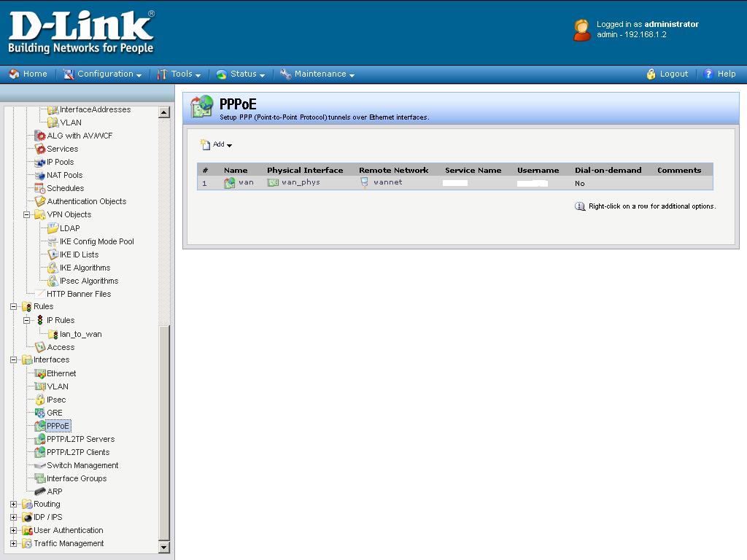747x560 pixels.
Task: Click the ARP chip icon
Action: pyautogui.click(x=40, y=491)
